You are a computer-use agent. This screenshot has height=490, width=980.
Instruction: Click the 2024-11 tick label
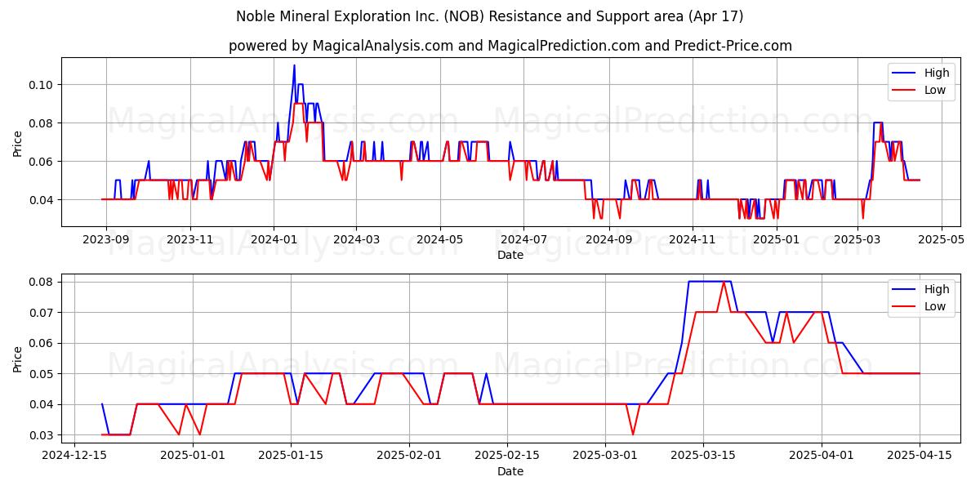click(x=693, y=240)
